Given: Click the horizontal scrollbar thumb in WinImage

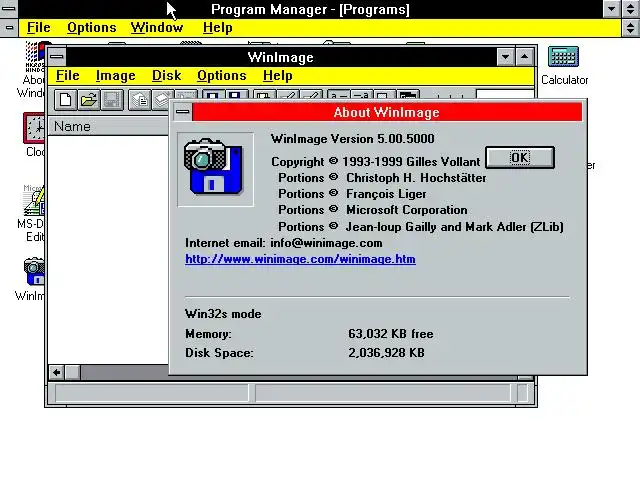Looking at the screenshot, I should (x=73, y=372).
